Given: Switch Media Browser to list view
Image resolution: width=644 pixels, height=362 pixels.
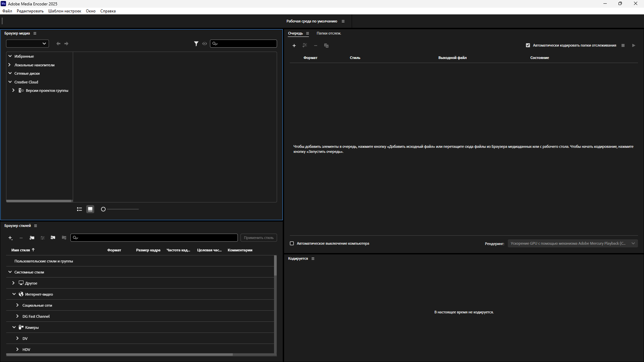Looking at the screenshot, I should (x=79, y=209).
